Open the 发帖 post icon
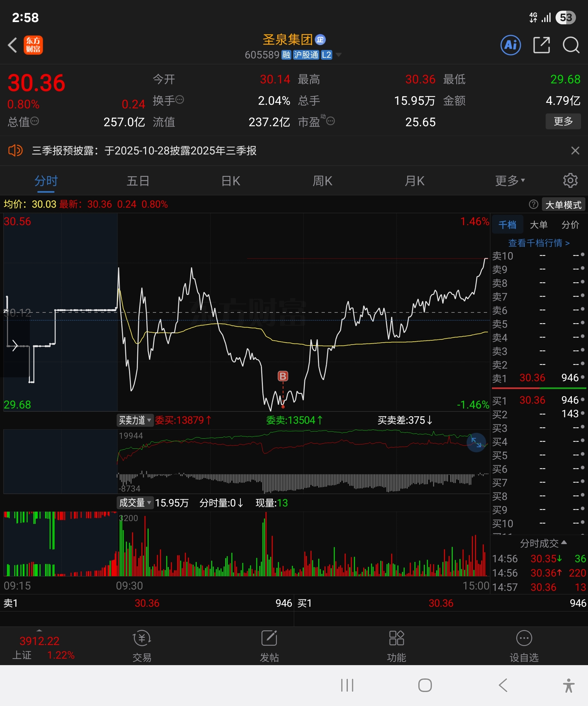 269,647
